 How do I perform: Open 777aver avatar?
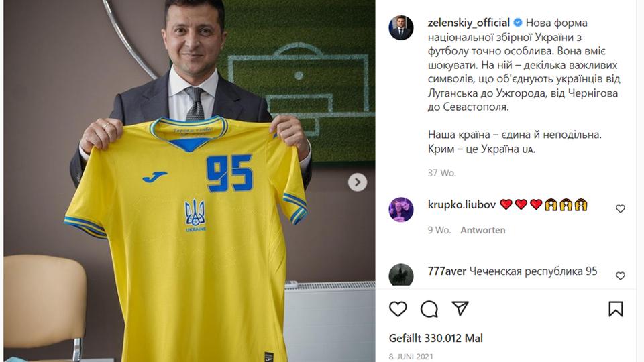(401, 275)
